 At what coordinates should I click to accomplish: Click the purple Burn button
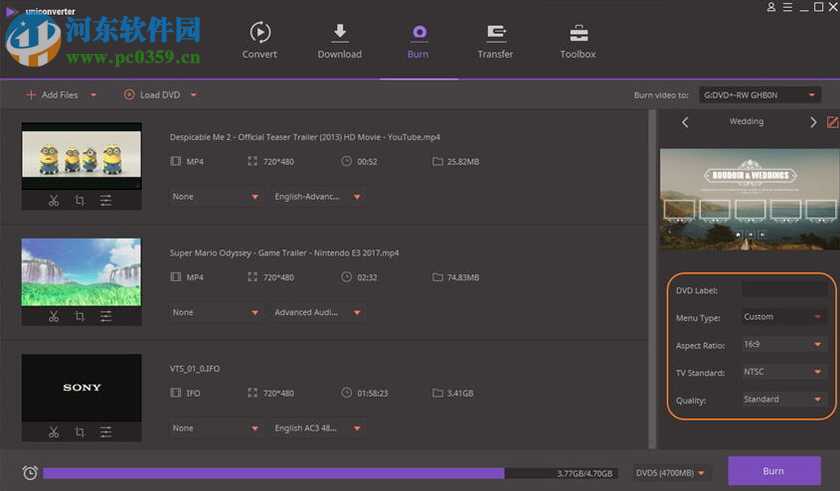[774, 471]
